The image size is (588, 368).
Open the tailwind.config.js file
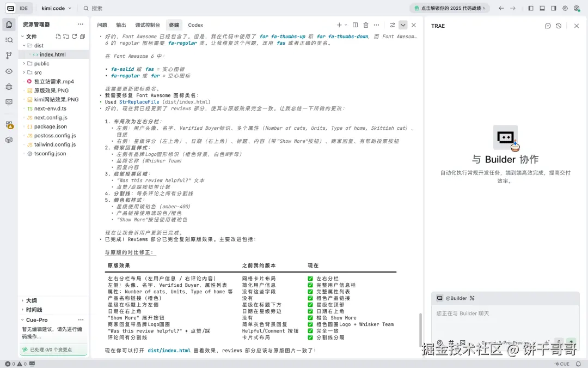(x=54, y=144)
